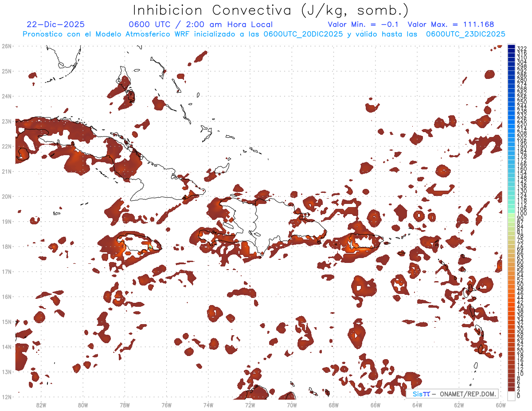This screenshot has height=411, width=532.
Task: Click the '142' color scale value
Action: [x=521, y=183]
